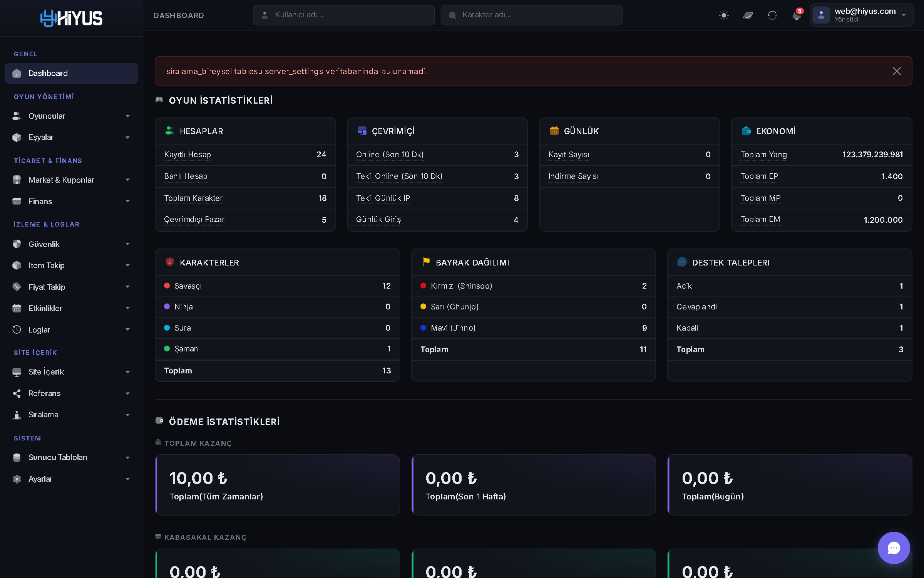This screenshot has width=924, height=578.
Task: Open the chat bubble widget
Action: coord(894,548)
